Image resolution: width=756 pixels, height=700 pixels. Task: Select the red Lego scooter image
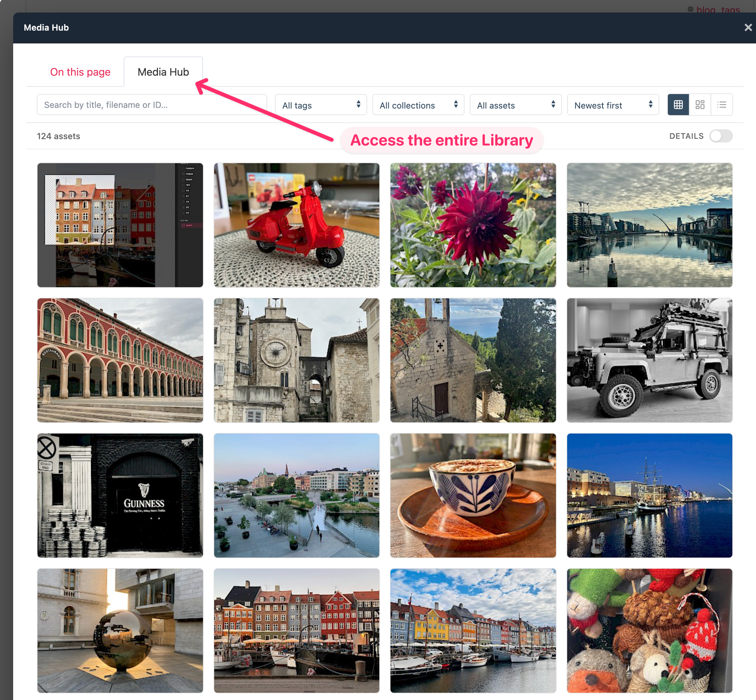[x=296, y=225]
